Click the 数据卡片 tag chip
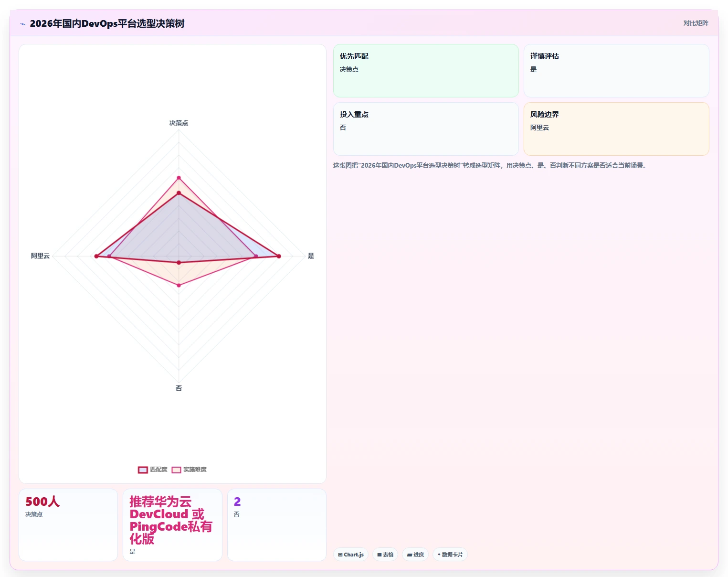Image resolution: width=728 pixels, height=577 pixels. pyautogui.click(x=450, y=555)
